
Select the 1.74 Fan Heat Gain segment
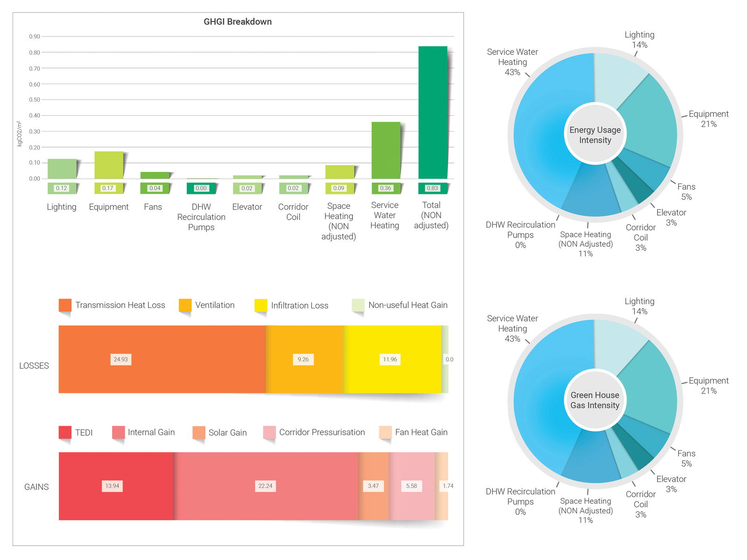tap(442, 486)
